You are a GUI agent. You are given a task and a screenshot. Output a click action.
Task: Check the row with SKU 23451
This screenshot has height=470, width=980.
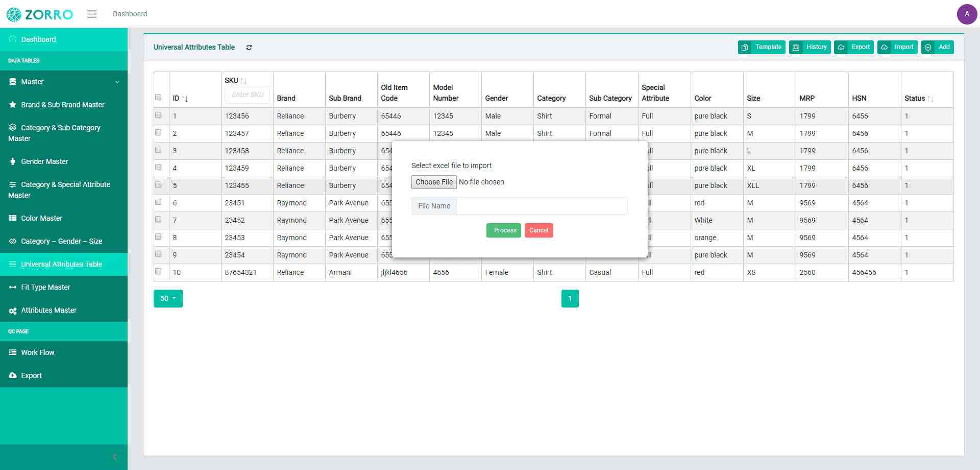click(x=158, y=202)
